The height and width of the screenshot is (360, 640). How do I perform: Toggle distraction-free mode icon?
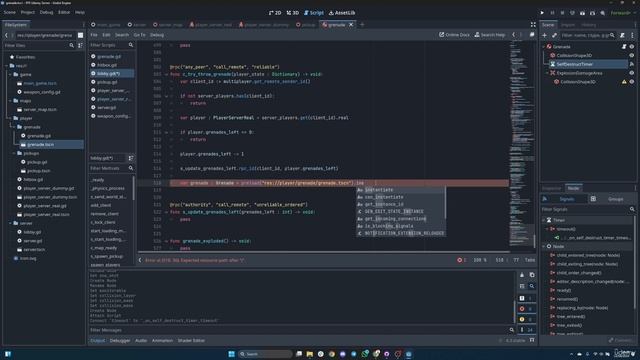pyautogui.click(x=533, y=24)
